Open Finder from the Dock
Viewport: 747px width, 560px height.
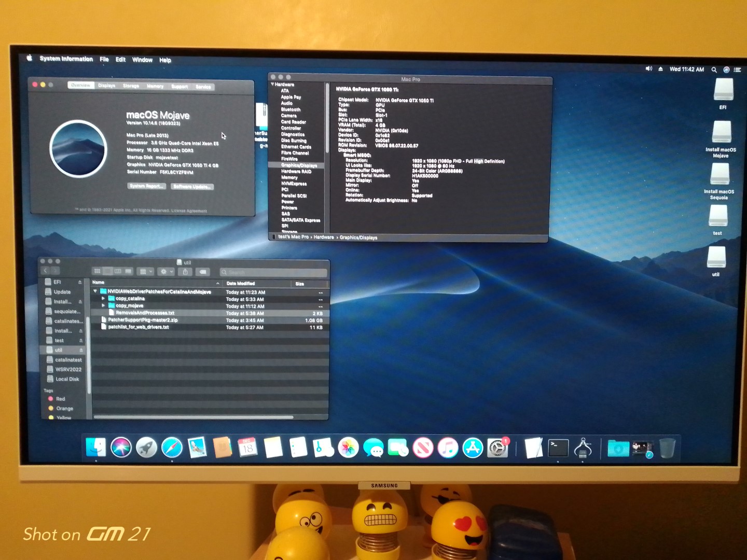click(96, 447)
